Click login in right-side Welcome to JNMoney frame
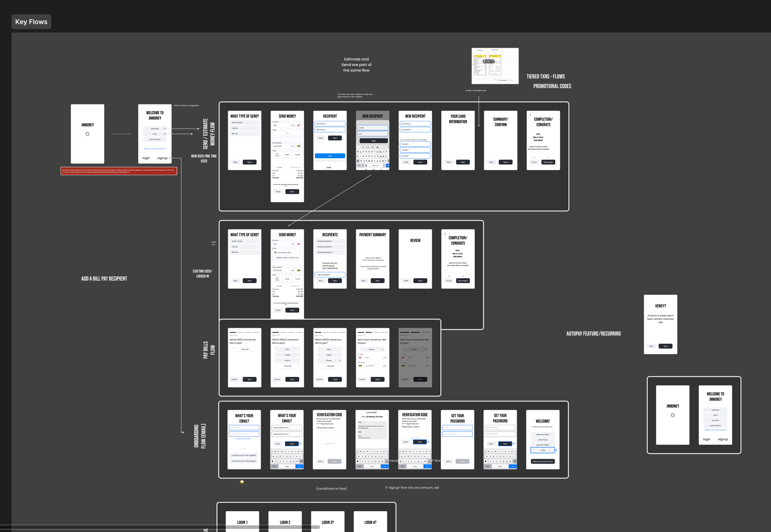 [707, 439]
